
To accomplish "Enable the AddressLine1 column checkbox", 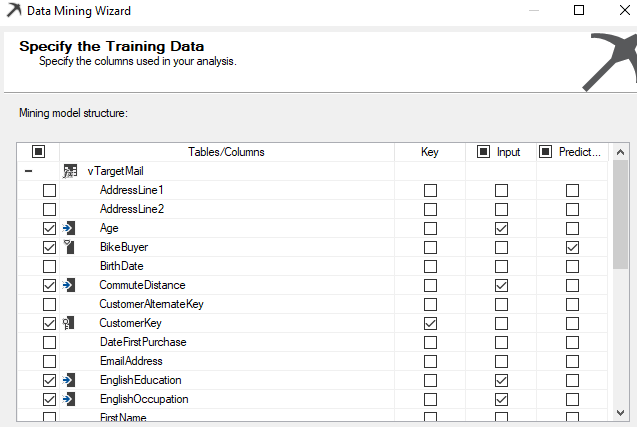I will click(x=49, y=190).
